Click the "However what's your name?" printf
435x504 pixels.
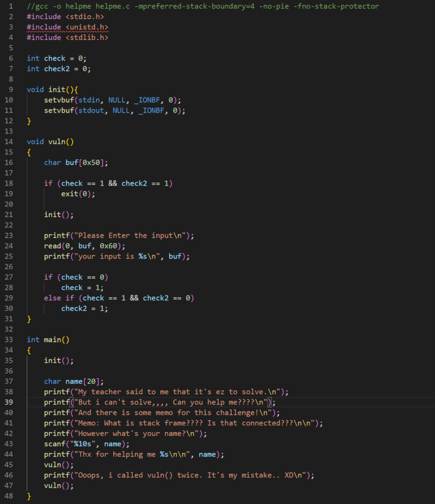(125, 434)
